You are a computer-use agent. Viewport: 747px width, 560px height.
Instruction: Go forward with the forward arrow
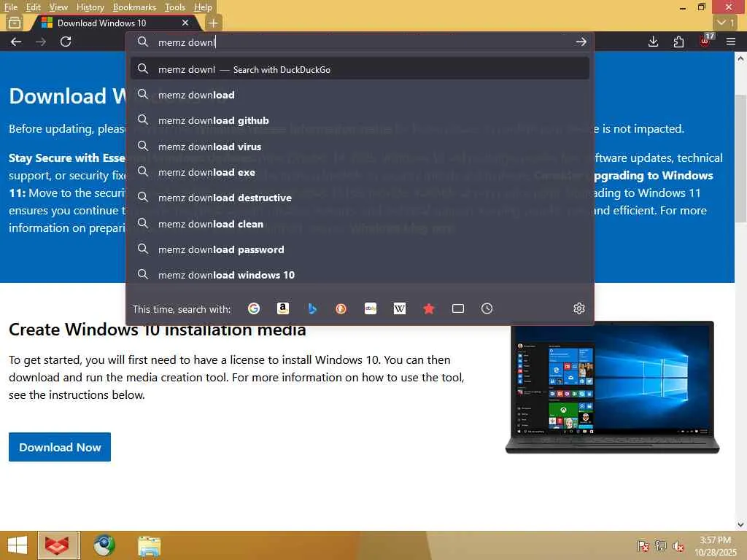point(41,42)
